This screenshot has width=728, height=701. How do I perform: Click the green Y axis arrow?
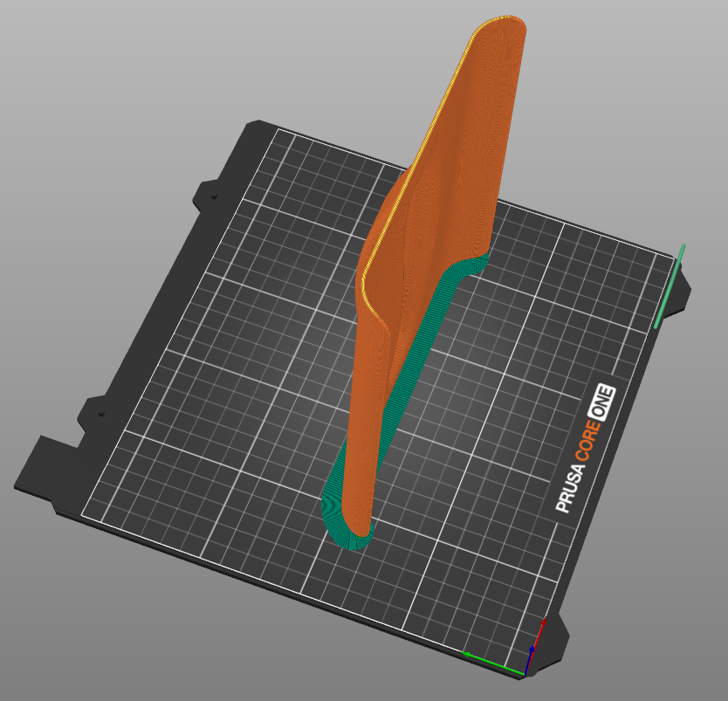click(492, 662)
